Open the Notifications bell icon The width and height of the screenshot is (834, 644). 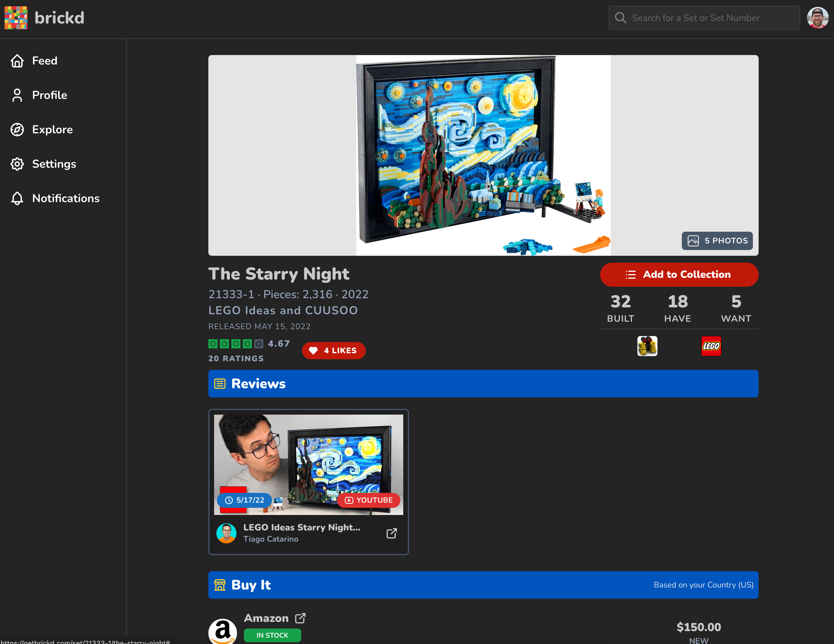(17, 198)
